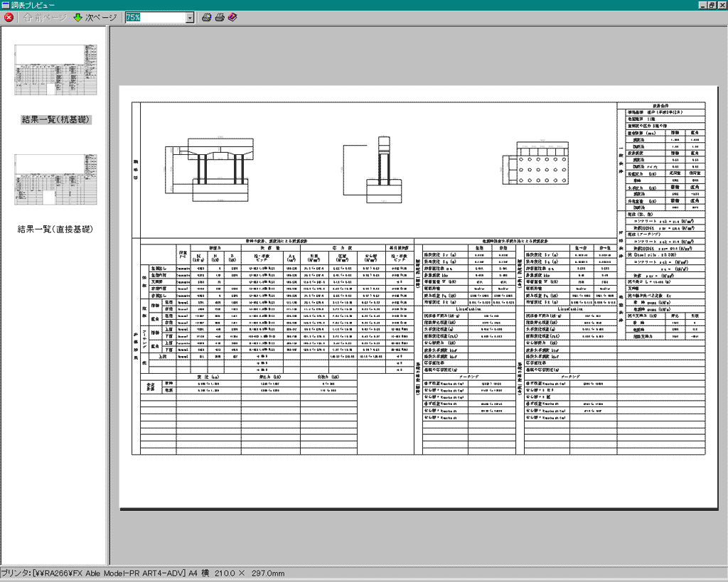
Task: Open help with the book icon
Action: click(233, 18)
